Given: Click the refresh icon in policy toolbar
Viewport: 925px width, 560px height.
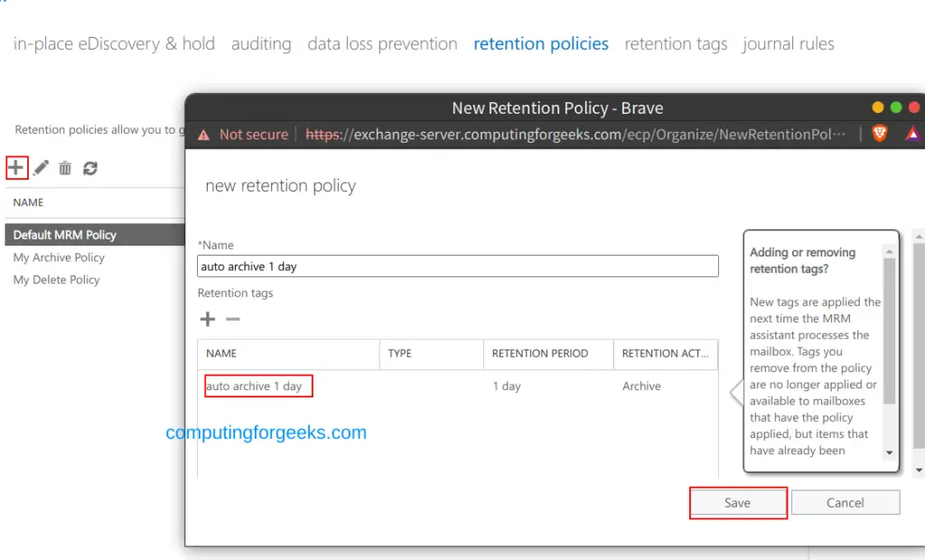Looking at the screenshot, I should pos(89,168).
